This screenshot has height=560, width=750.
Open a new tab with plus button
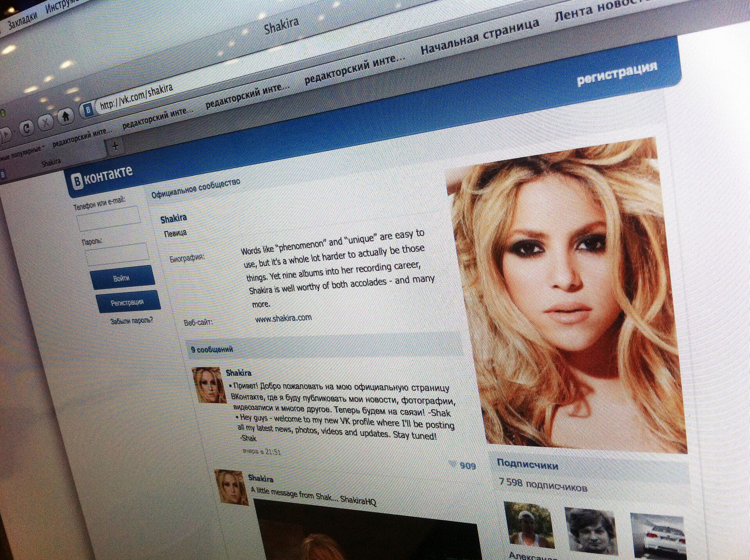115,146
